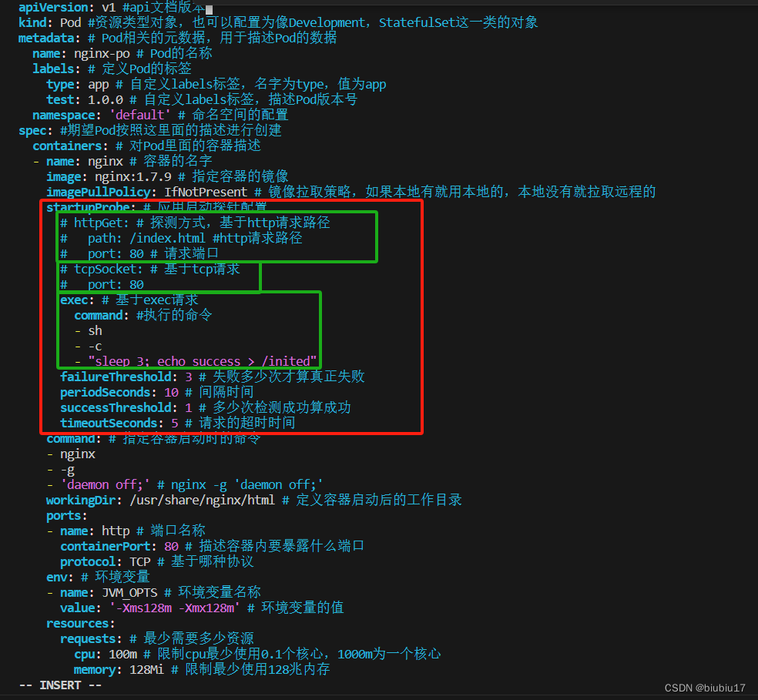Click the 'sleep 3; echo success > /inited' string
This screenshot has width=758, height=700.
(x=202, y=362)
